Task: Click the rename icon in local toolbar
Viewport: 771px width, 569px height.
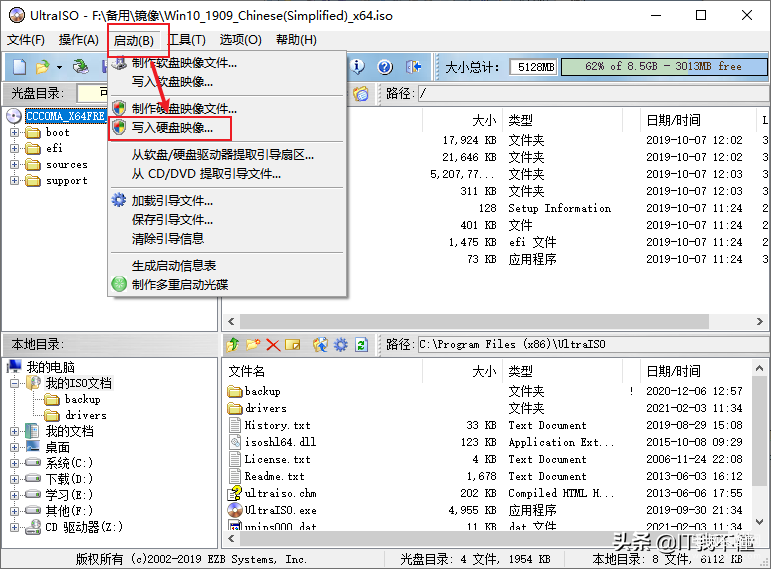Action: tap(293, 345)
